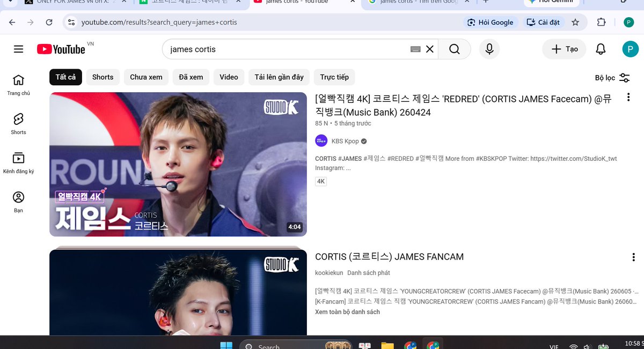
Task: Click the Tạo create button
Action: point(564,49)
